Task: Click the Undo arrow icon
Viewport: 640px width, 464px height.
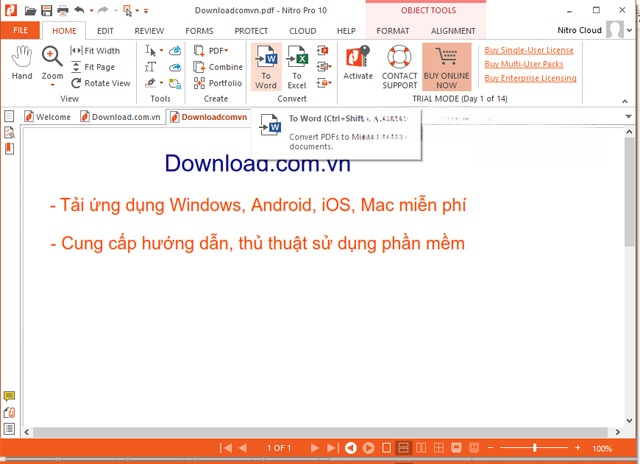Action: click(x=79, y=10)
